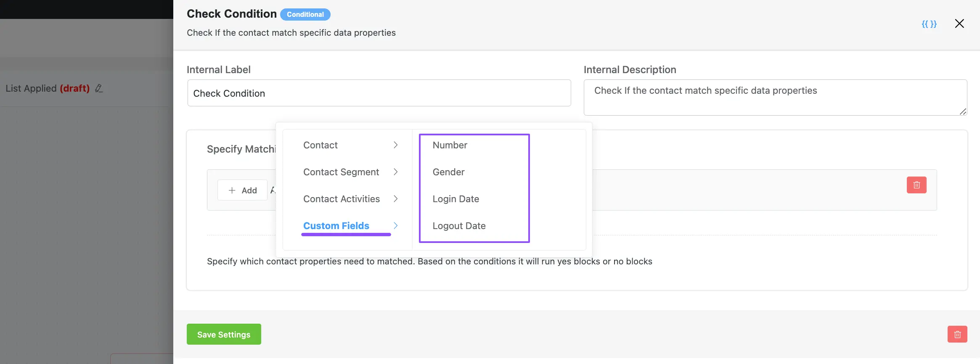
Task: Save Settings for the condition
Action: [x=224, y=334]
